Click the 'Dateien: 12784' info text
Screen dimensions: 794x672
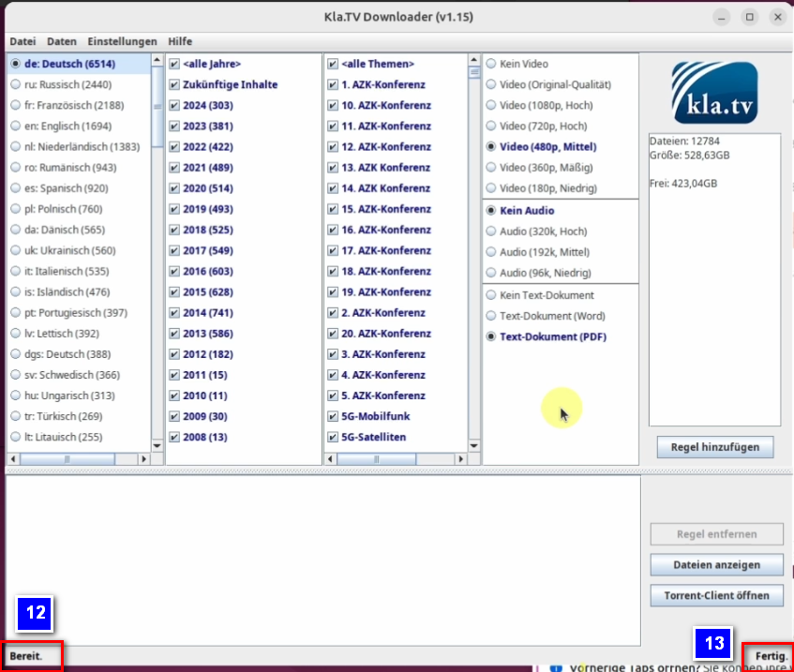(x=684, y=142)
